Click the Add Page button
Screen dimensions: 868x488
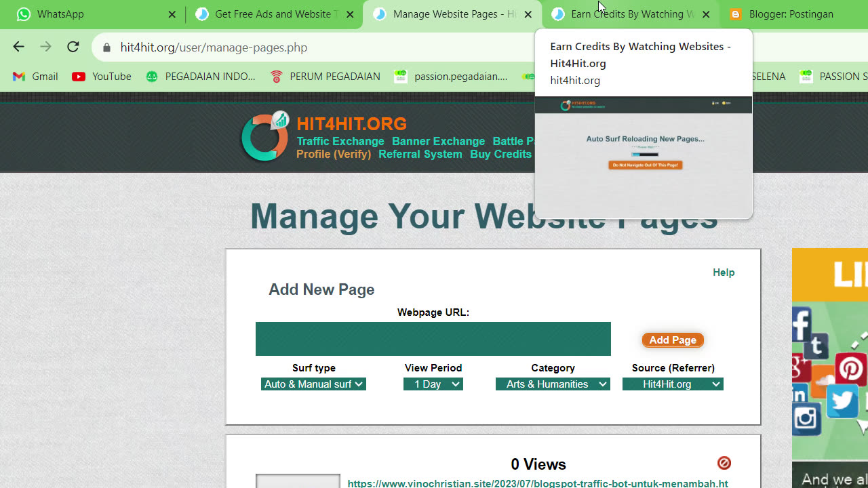coord(673,340)
